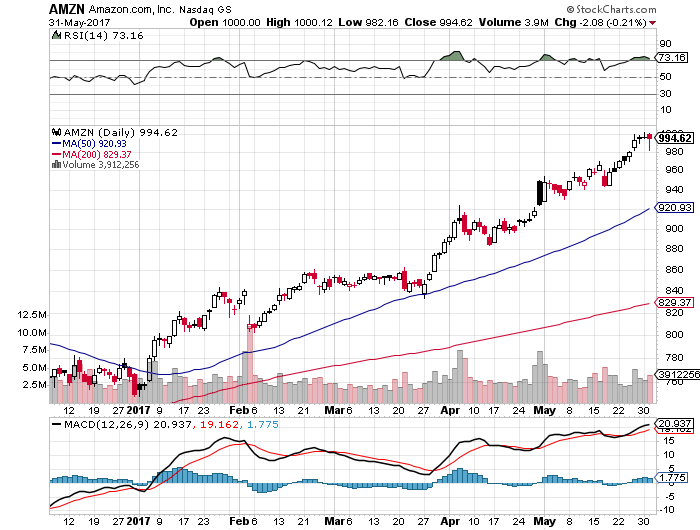Viewport: 700px width, 530px height.
Task: Click the candlestick icon beside AMZN (Daily) legend
Action: tap(57, 132)
